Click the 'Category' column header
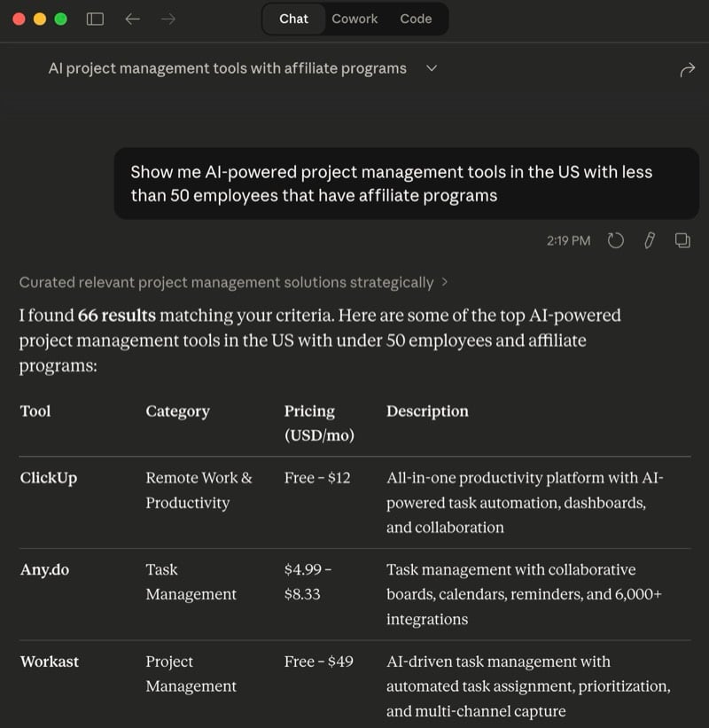 click(x=178, y=411)
